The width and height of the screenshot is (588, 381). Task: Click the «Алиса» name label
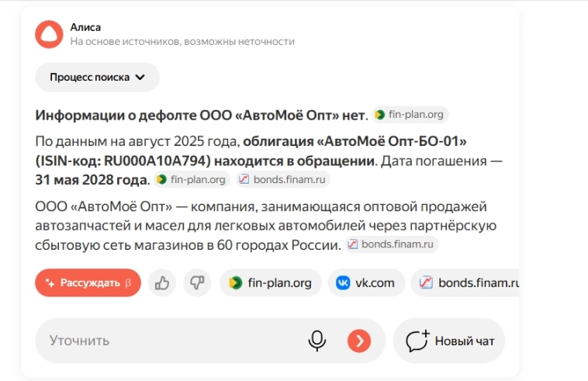[x=85, y=27]
